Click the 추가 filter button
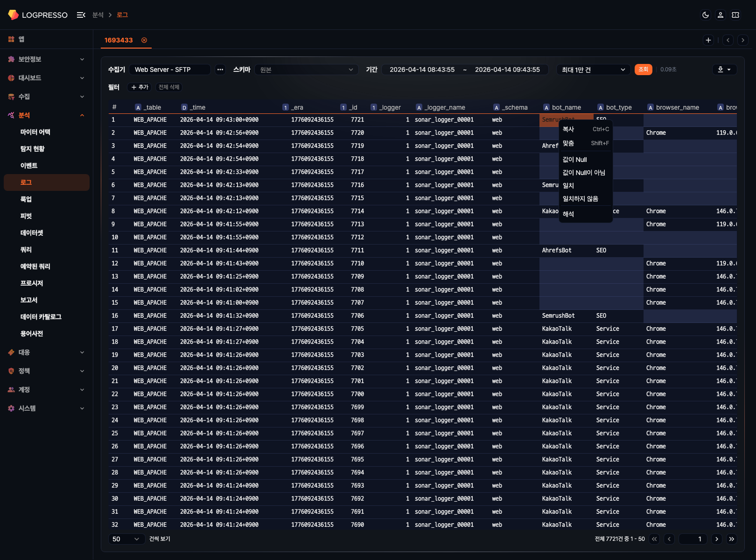The image size is (756, 560). pyautogui.click(x=140, y=87)
